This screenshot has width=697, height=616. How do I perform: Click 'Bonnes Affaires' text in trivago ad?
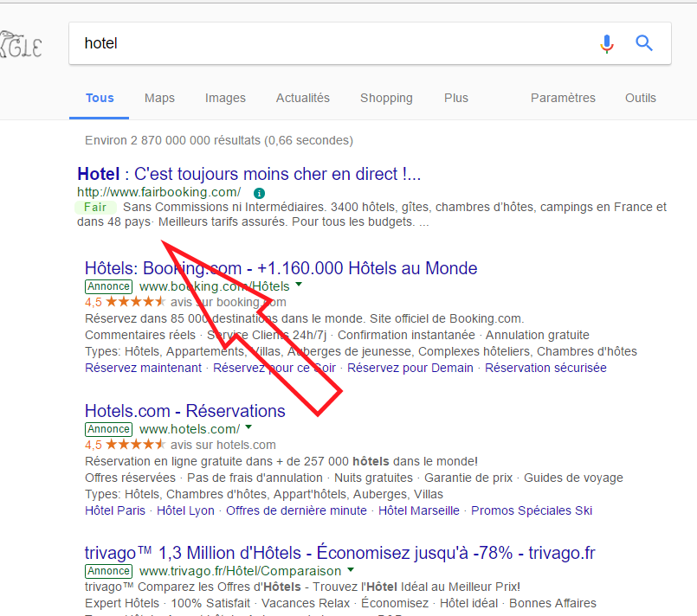[x=552, y=603]
